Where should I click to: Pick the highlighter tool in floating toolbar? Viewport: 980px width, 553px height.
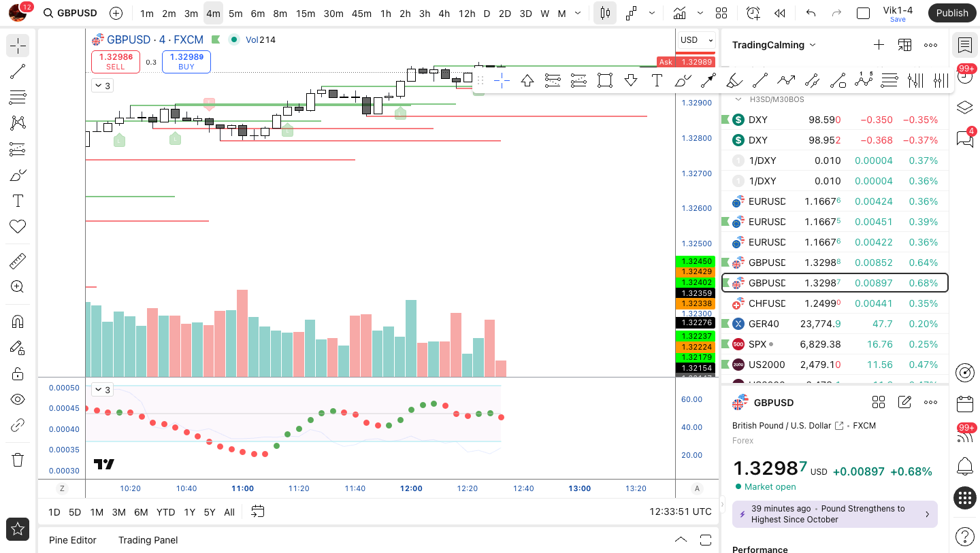(734, 81)
